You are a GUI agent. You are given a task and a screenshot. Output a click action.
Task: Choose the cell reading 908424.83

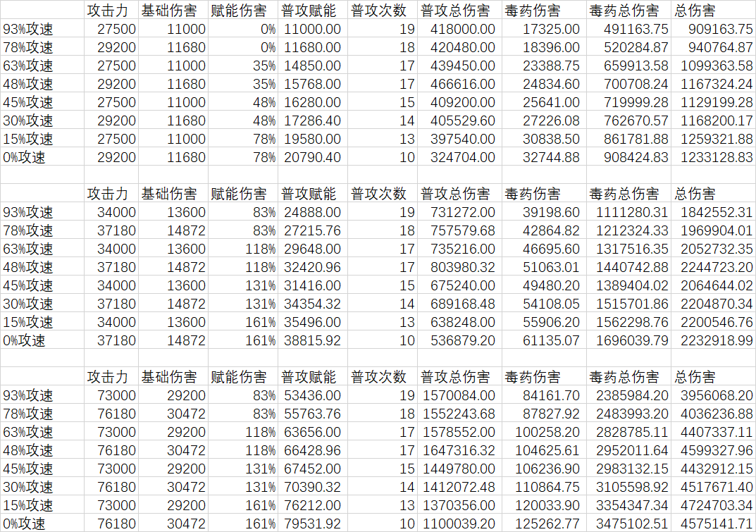click(x=628, y=157)
